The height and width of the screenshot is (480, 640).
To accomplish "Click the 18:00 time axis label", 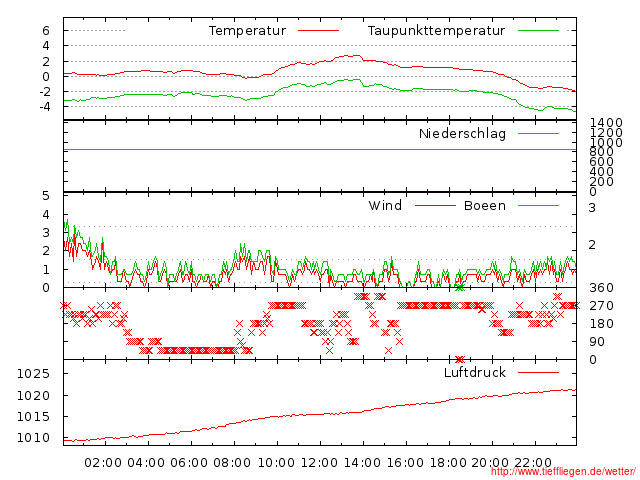I will 448,463.
